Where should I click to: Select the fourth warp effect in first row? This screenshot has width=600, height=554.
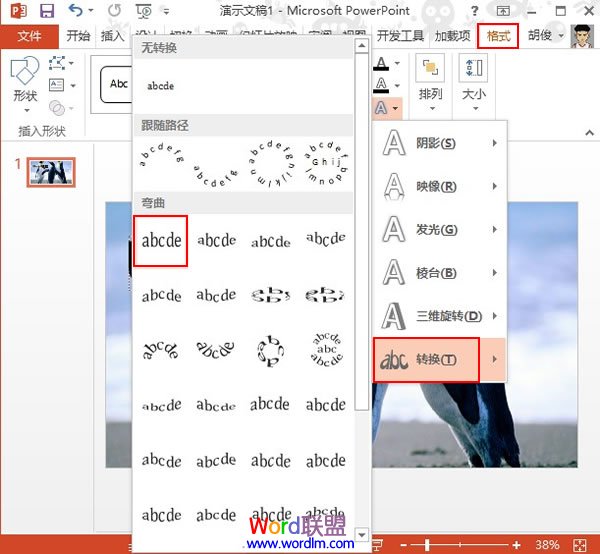(x=326, y=239)
